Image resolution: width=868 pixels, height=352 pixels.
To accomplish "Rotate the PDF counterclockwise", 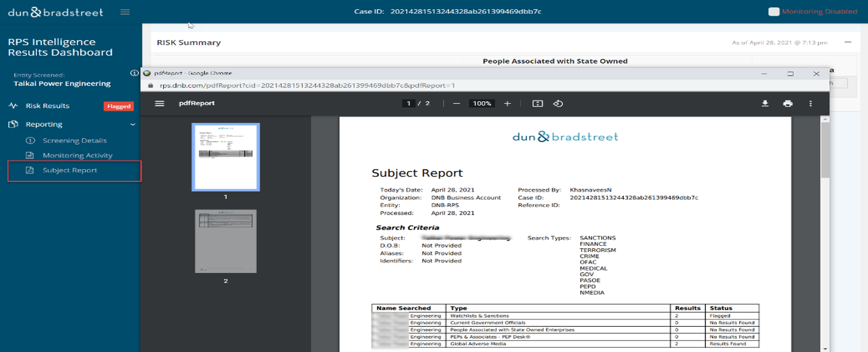I will point(558,103).
